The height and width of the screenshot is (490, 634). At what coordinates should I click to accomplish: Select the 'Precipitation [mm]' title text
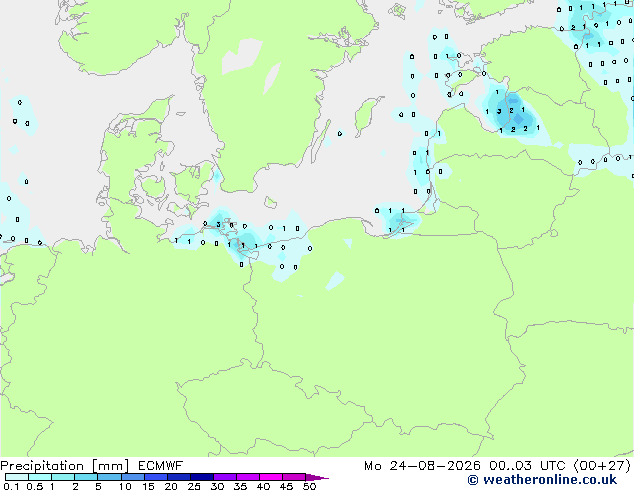65,466
